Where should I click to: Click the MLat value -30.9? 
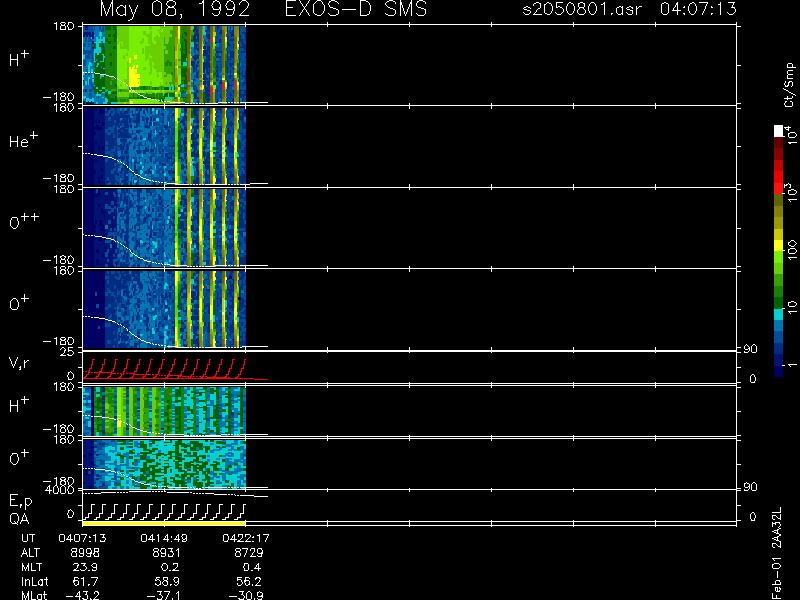click(246, 595)
